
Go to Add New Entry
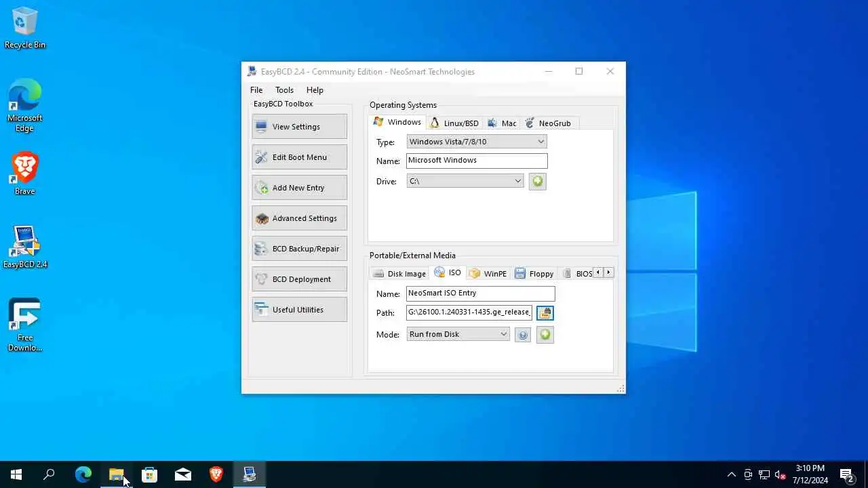click(299, 188)
